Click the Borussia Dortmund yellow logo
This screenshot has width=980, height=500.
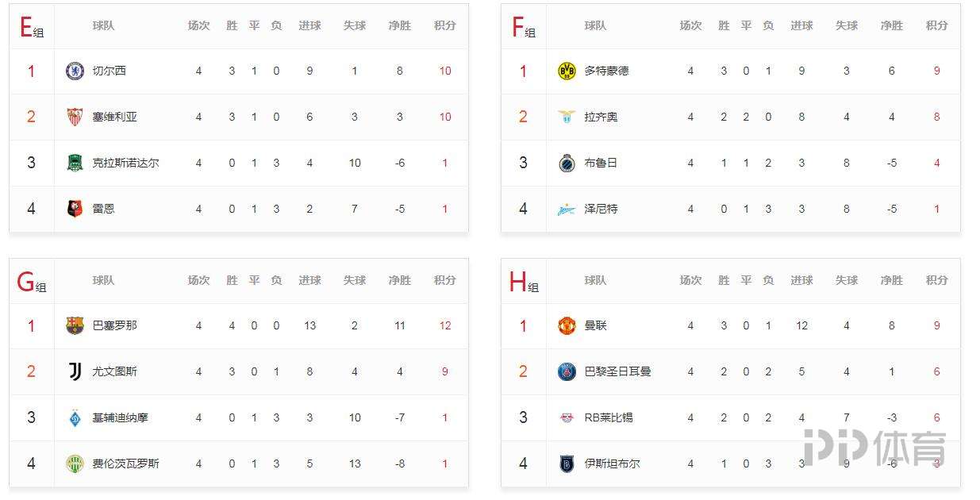(x=566, y=71)
